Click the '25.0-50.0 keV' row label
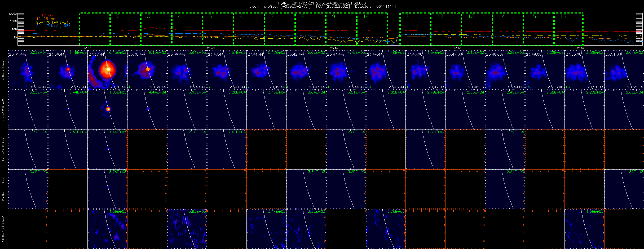This screenshot has height=249, width=644. point(3,189)
